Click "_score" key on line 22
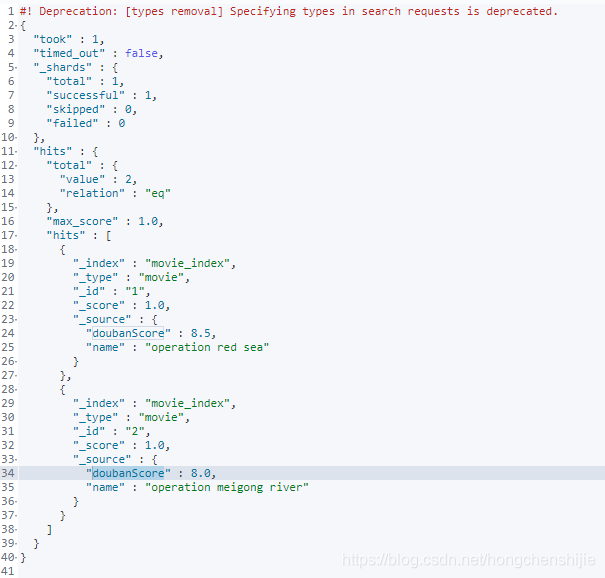Screen dimensions: 605x578 coord(99,305)
